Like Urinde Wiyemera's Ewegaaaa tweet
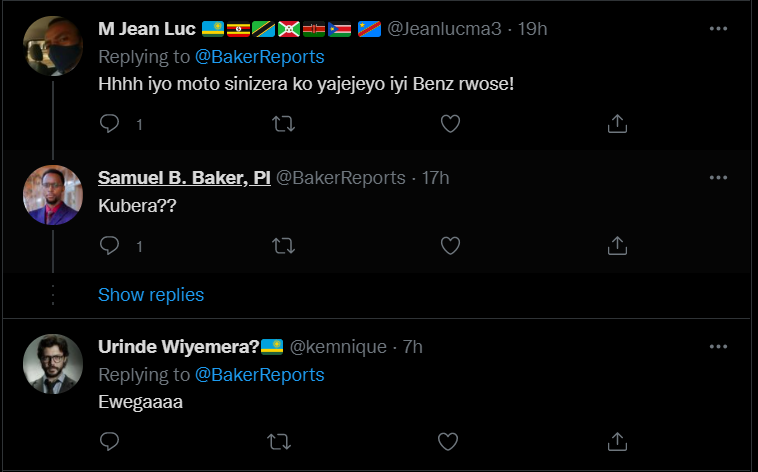The height and width of the screenshot is (472, 758). click(x=451, y=441)
